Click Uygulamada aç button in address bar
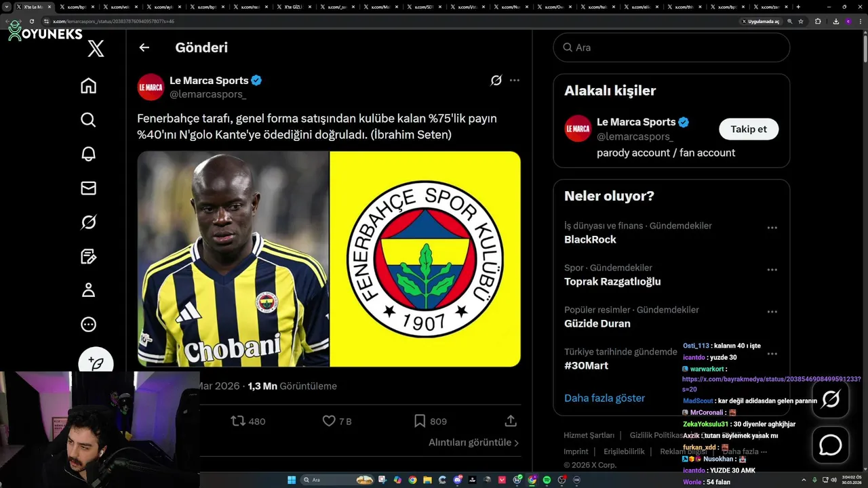 tap(761, 21)
